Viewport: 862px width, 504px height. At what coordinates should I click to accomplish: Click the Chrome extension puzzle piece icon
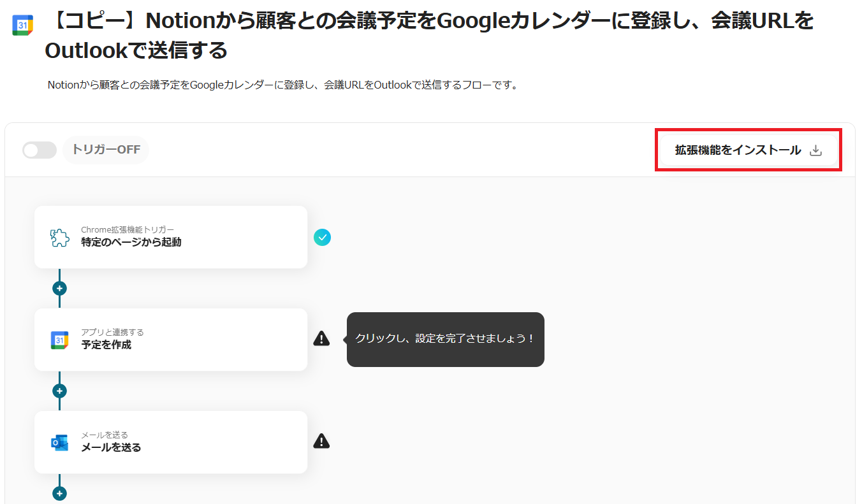[x=60, y=238]
